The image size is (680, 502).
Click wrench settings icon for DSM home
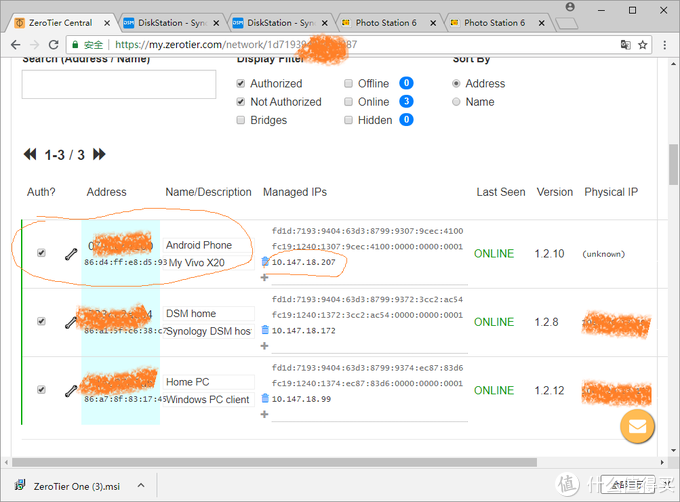click(x=70, y=322)
